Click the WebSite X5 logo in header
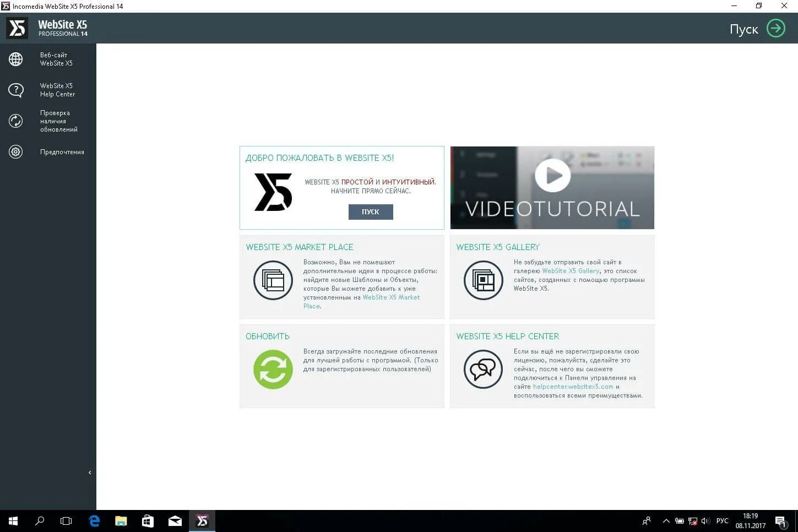Screen dimensions: 798x532 click(x=17, y=28)
